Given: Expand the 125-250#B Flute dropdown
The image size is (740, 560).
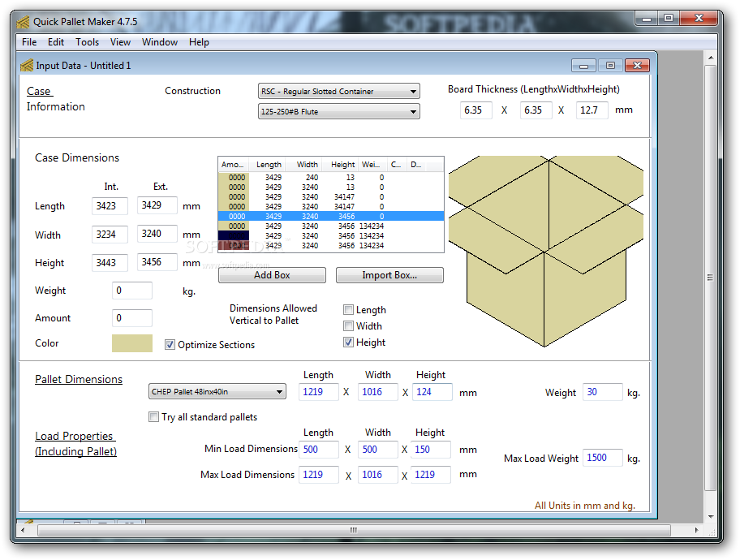Looking at the screenshot, I should pos(339,111).
